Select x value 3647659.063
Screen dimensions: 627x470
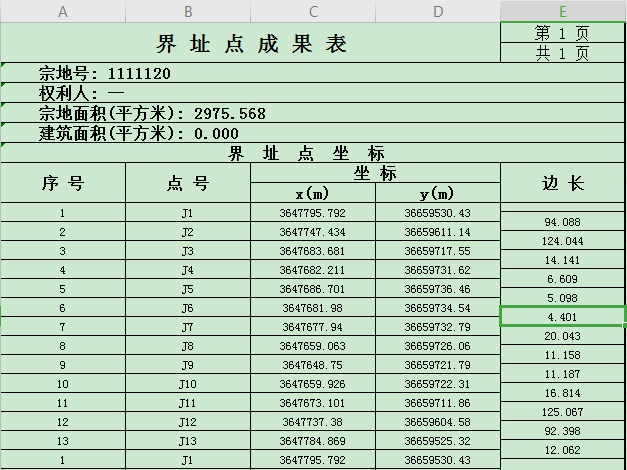coord(313,346)
